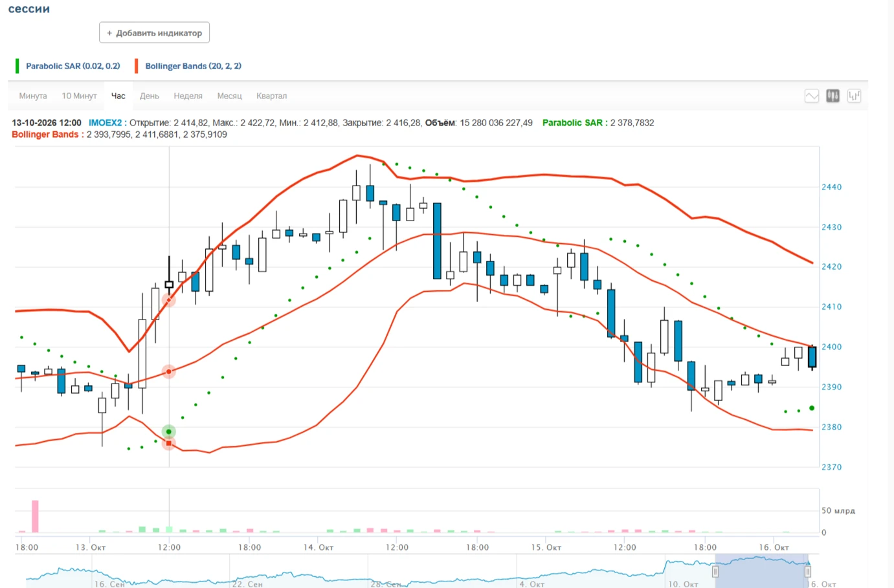Grab the right handle of the range navigator
Viewport: 894px width, 588px height.
click(808, 572)
